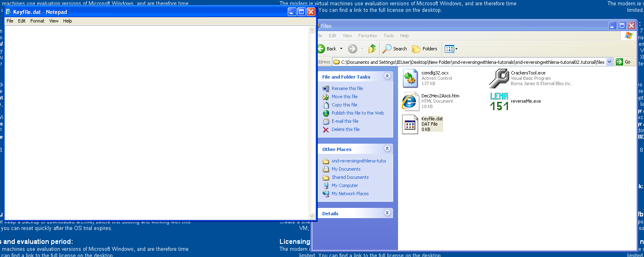Open the Views dropdown in Explorer toolbar
The height and width of the screenshot is (257, 644).
click(451, 49)
